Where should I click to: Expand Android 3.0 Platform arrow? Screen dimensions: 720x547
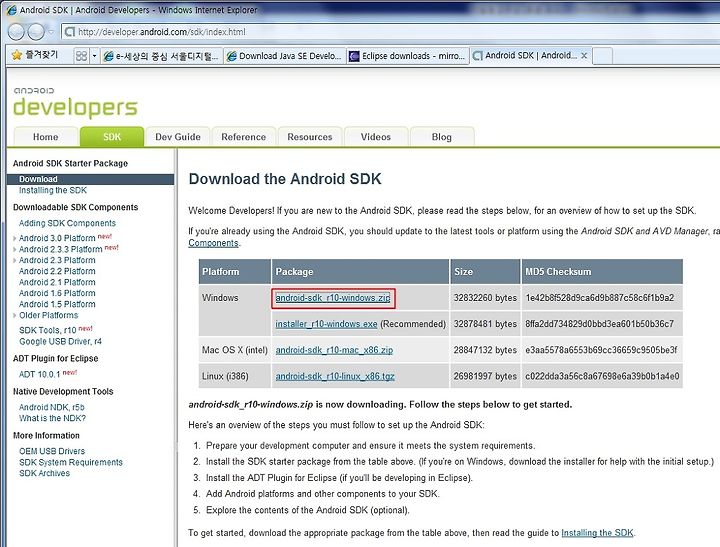coord(15,238)
